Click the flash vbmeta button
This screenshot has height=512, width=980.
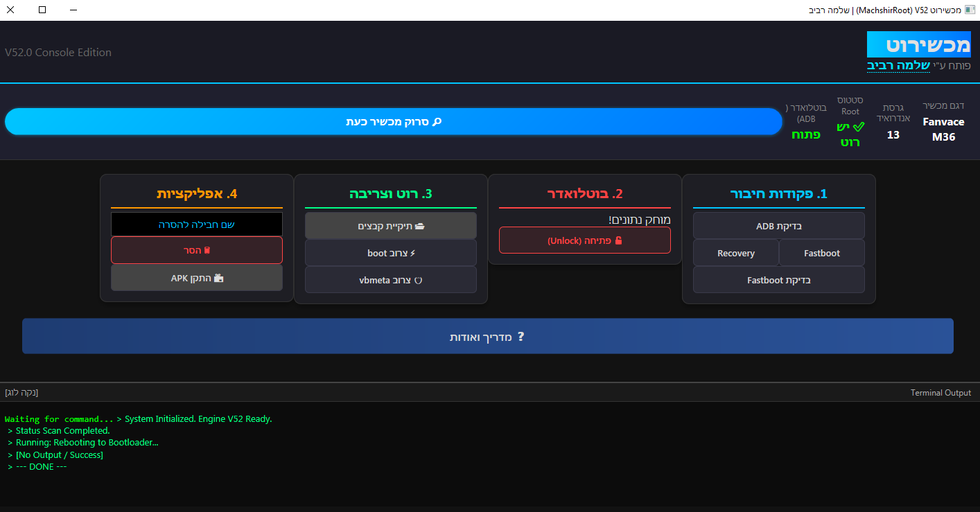pyautogui.click(x=390, y=280)
